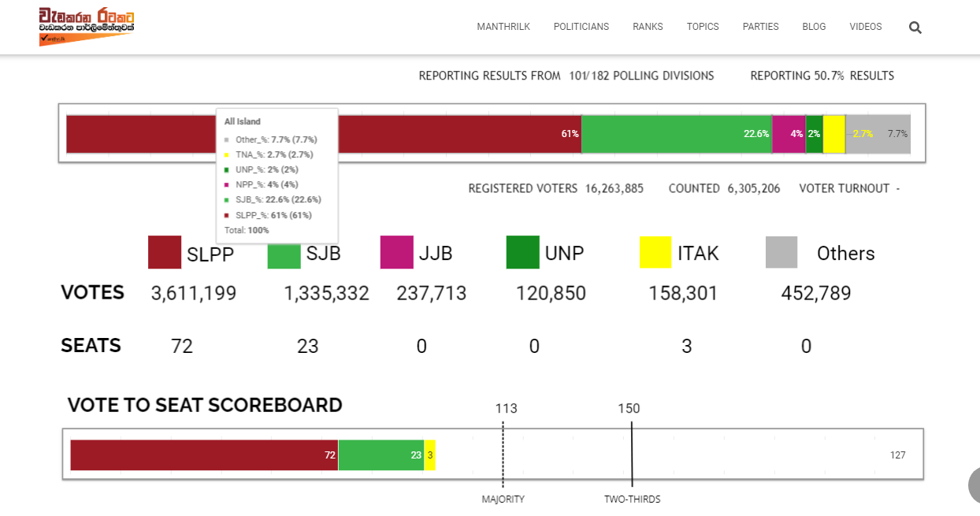
Task: Click the Others gray legend swatch
Action: tap(781, 252)
